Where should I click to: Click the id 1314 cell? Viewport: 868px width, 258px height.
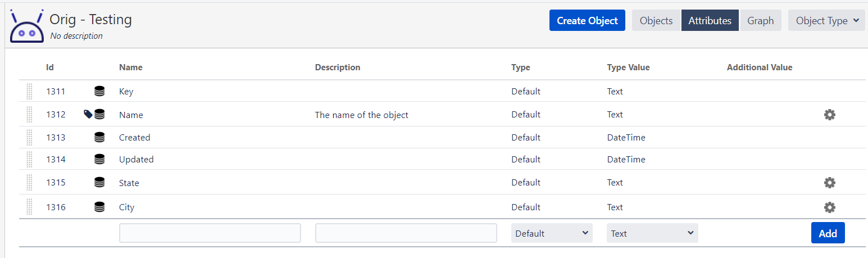tap(56, 159)
